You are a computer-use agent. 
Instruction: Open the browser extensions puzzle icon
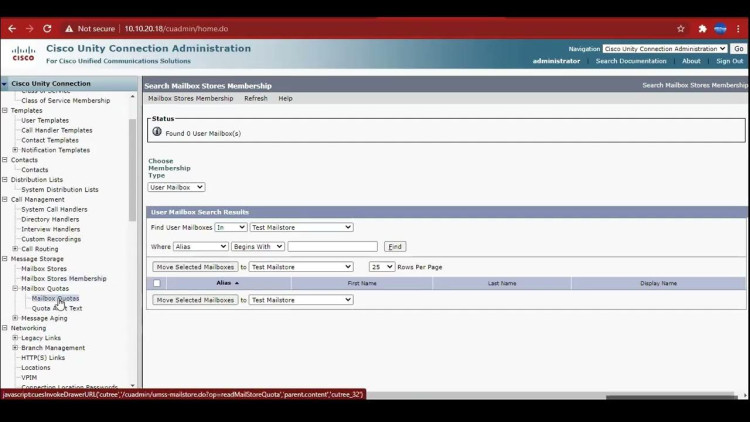click(x=702, y=29)
